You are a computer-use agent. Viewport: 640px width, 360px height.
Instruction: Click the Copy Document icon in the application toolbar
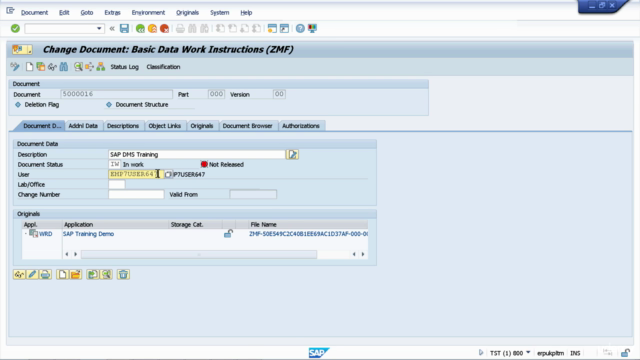[x=40, y=67]
